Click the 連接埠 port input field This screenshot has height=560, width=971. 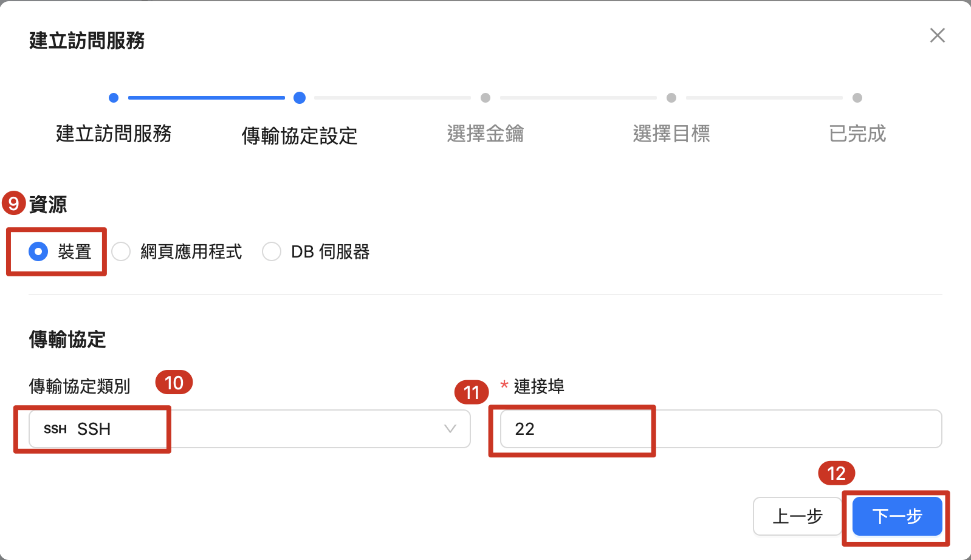tap(720, 429)
